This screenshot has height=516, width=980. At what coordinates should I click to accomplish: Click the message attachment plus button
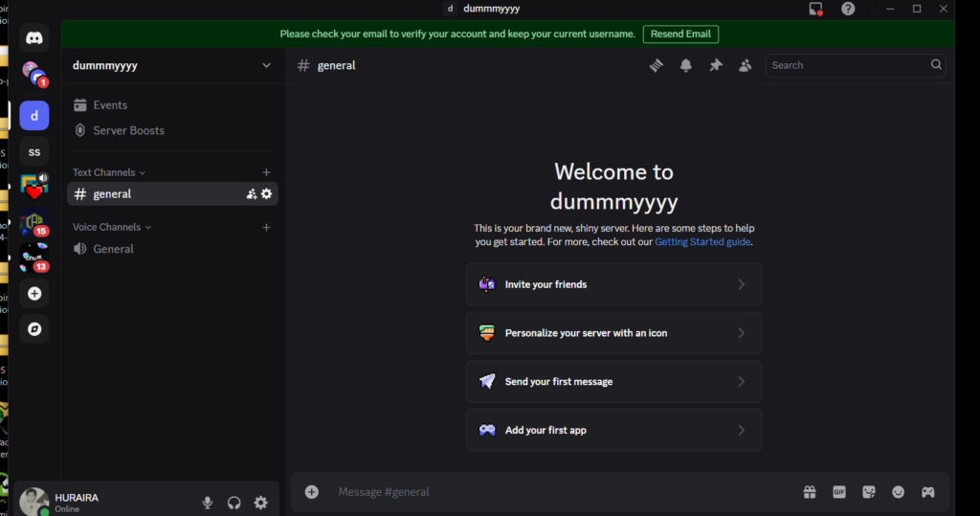pos(311,492)
